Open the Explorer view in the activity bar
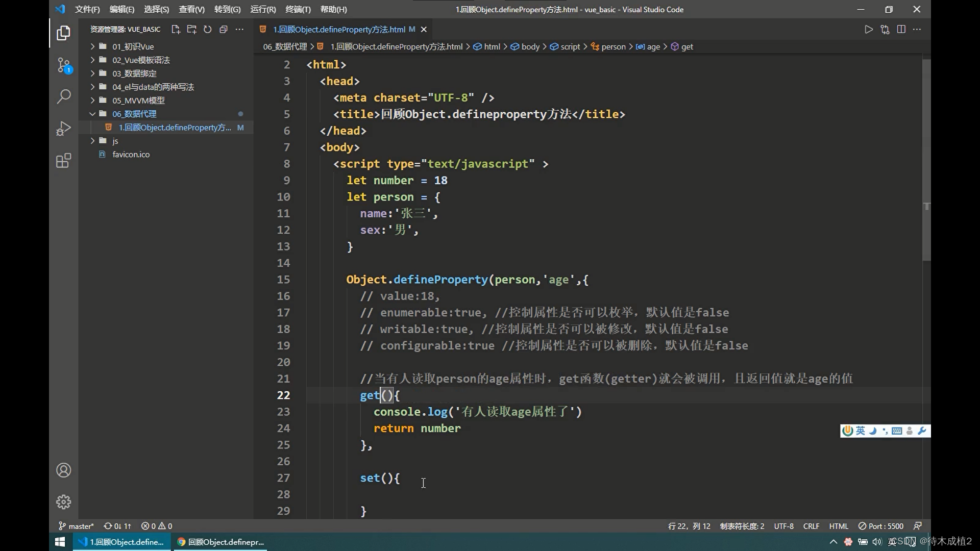 [63, 33]
